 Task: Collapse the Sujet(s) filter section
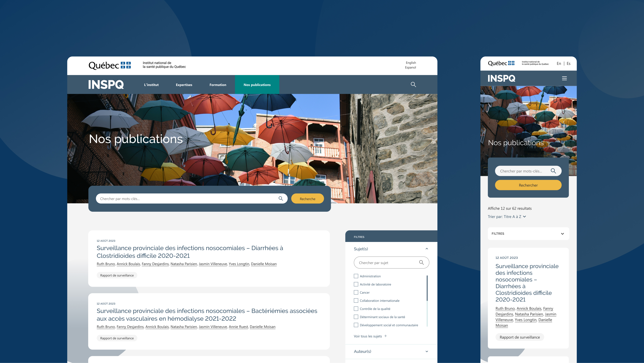coord(427,249)
